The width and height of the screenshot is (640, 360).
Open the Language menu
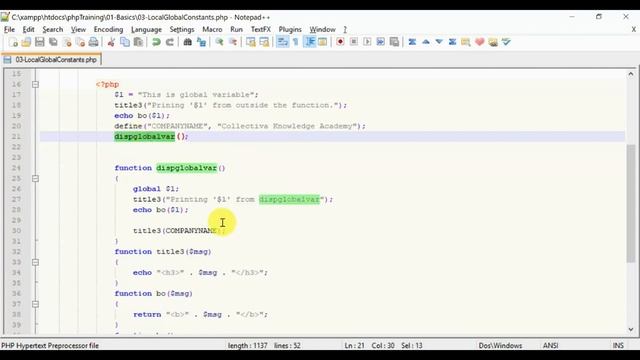point(146,29)
